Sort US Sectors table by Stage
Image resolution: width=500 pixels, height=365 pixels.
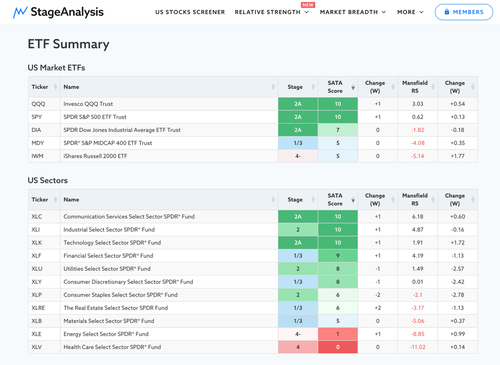point(298,200)
